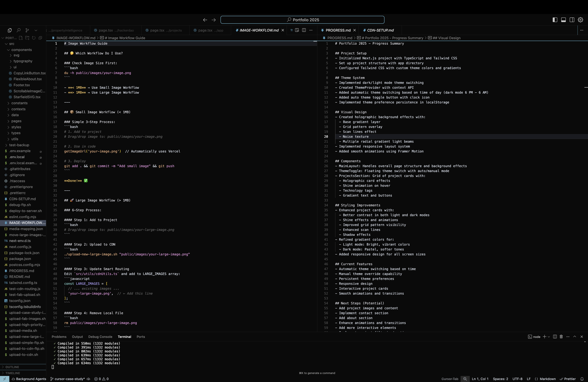Open Background Agents from status bar
This screenshot has height=382, width=588.
(29, 379)
